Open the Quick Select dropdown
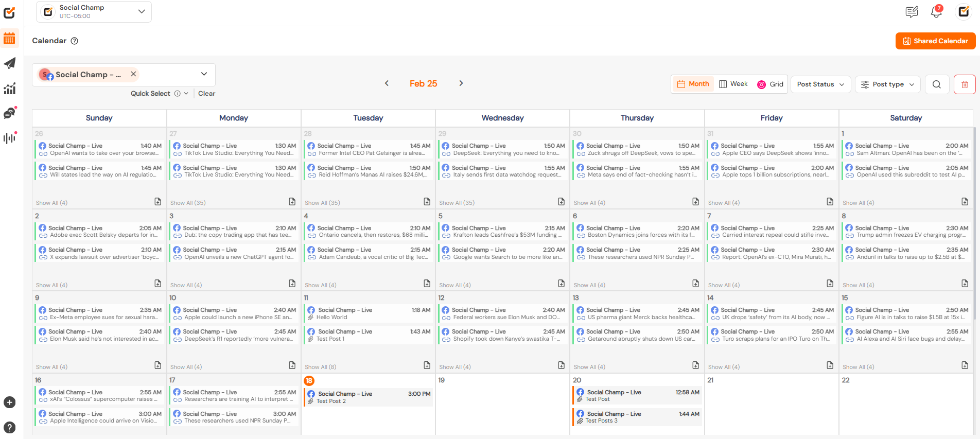Viewport: 980px width, 439px height. (159, 94)
